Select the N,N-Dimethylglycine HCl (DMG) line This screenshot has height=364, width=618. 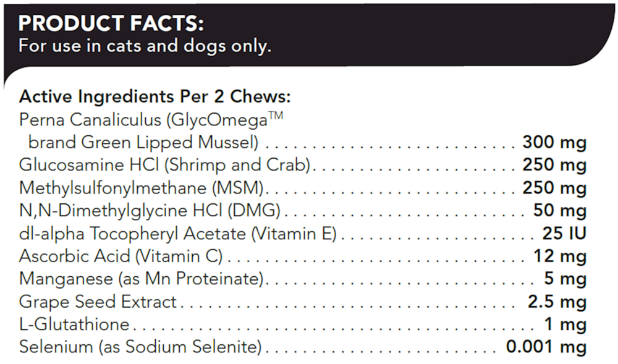coord(150,211)
